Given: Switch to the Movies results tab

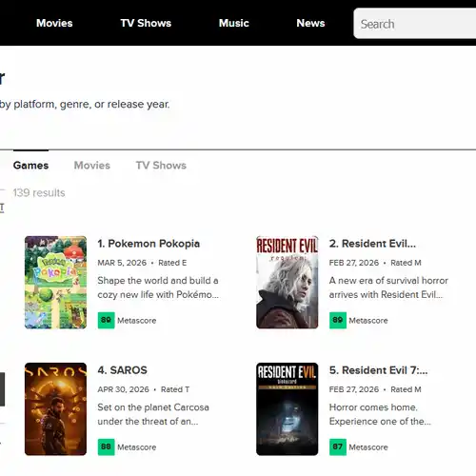Looking at the screenshot, I should pos(92,166).
